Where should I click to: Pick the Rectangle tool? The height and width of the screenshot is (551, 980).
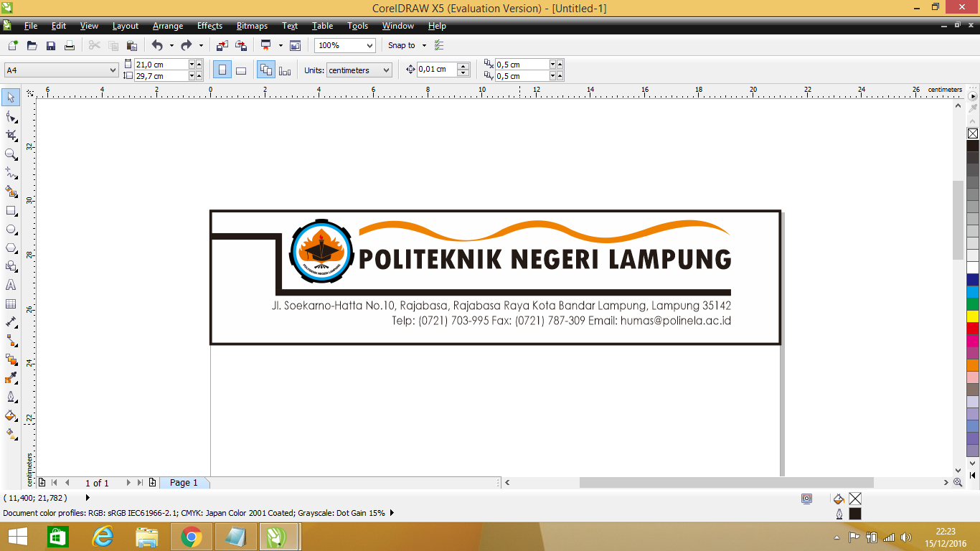pos(11,210)
